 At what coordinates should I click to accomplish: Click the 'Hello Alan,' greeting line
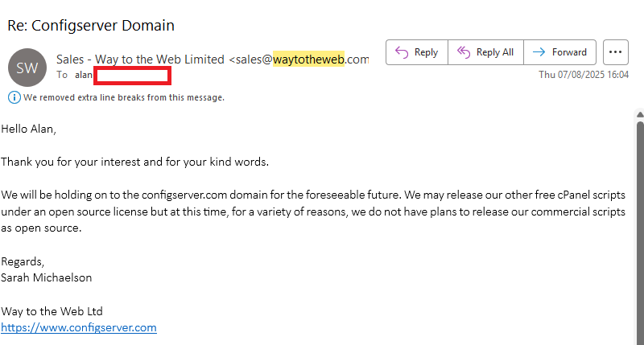tap(28, 129)
